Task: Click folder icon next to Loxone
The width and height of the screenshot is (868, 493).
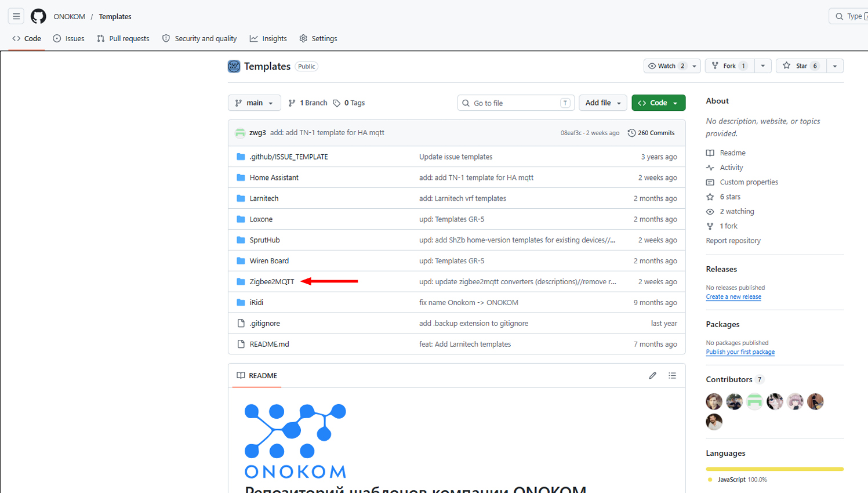Action: 241,219
